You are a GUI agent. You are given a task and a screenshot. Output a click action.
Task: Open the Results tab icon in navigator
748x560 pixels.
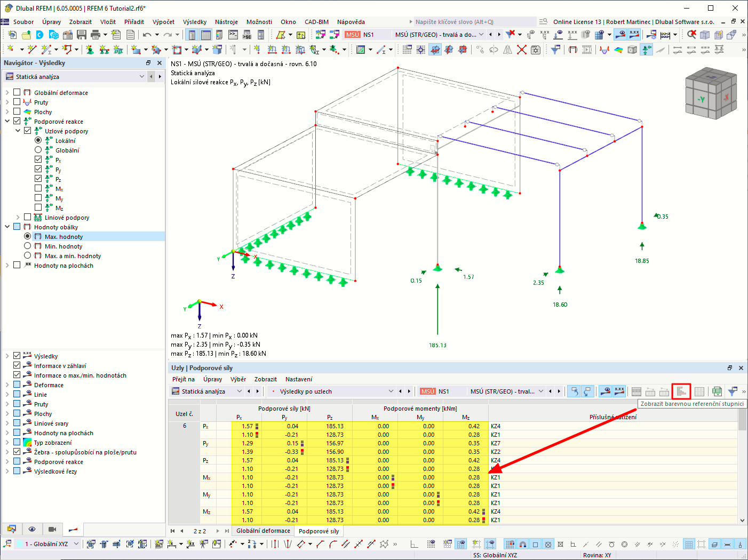(x=73, y=529)
